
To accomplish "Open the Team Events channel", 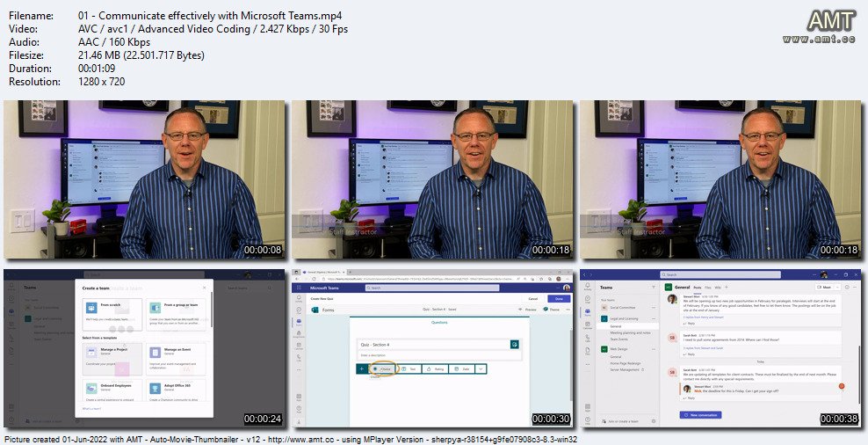I will pyautogui.click(x=618, y=339).
